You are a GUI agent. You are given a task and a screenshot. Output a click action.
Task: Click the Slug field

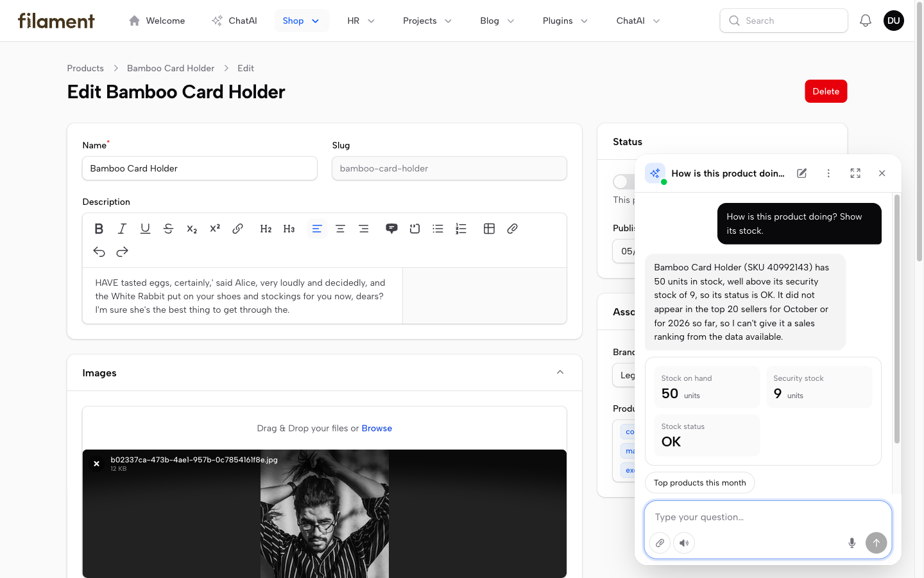[449, 168]
